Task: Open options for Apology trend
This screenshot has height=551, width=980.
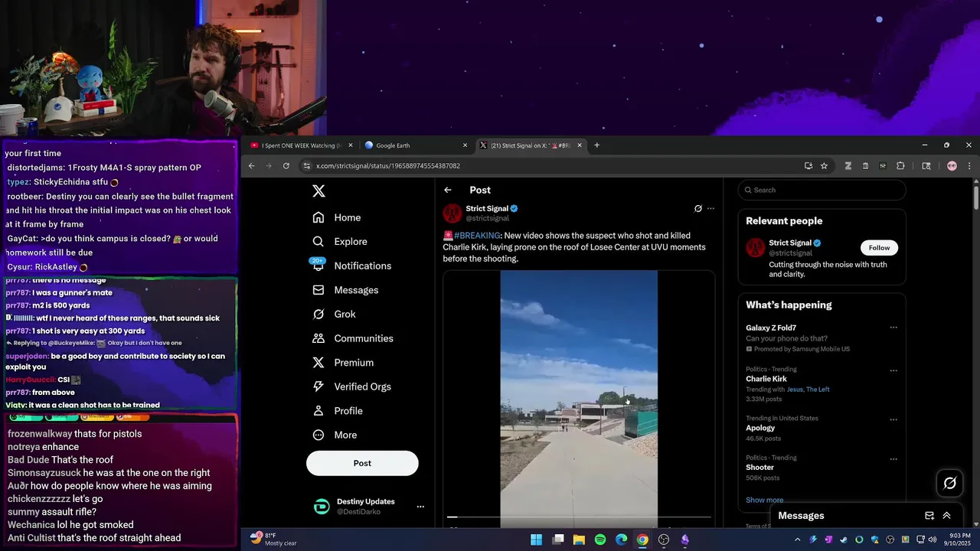Action: pyautogui.click(x=893, y=419)
